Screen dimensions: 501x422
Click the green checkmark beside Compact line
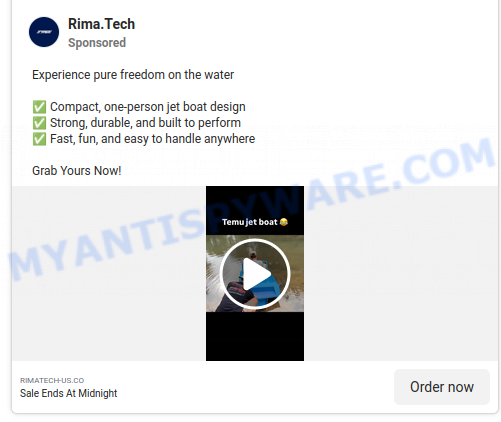coord(39,107)
